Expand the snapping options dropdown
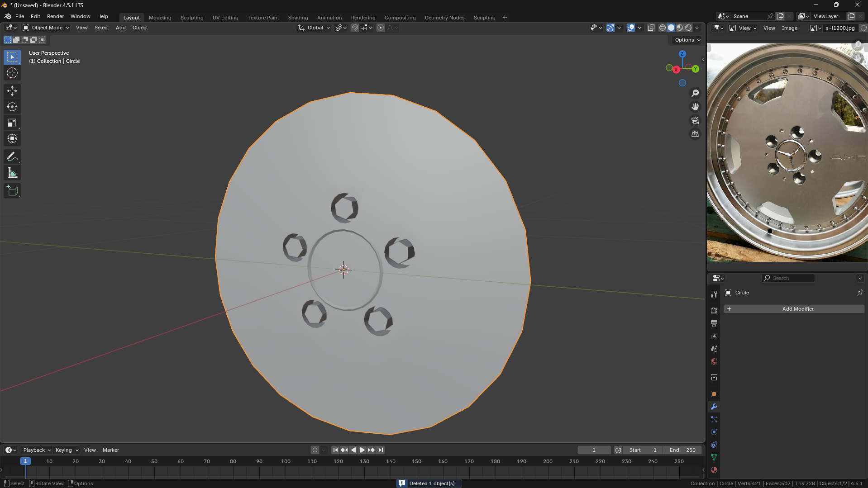This screenshot has width=868, height=488. 367,28
